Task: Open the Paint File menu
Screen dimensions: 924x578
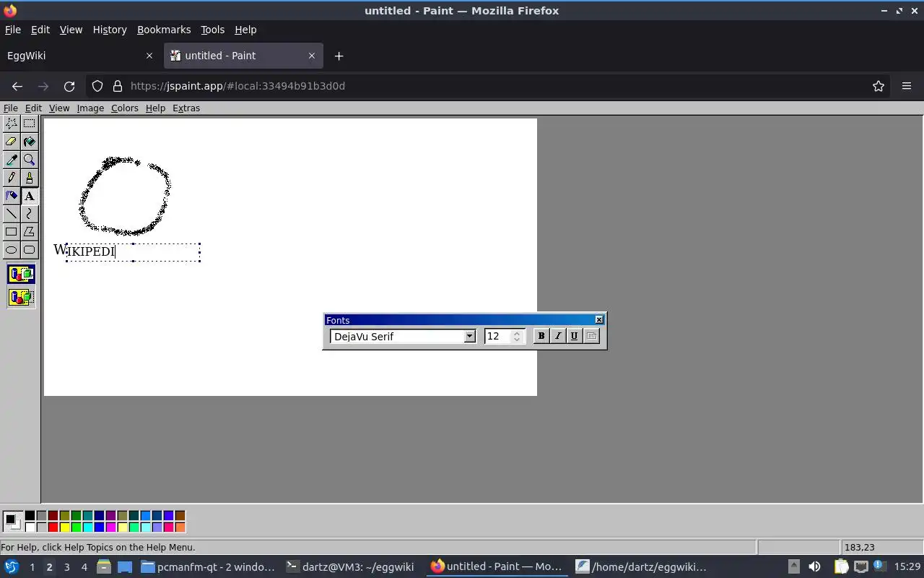Action: tap(10, 108)
